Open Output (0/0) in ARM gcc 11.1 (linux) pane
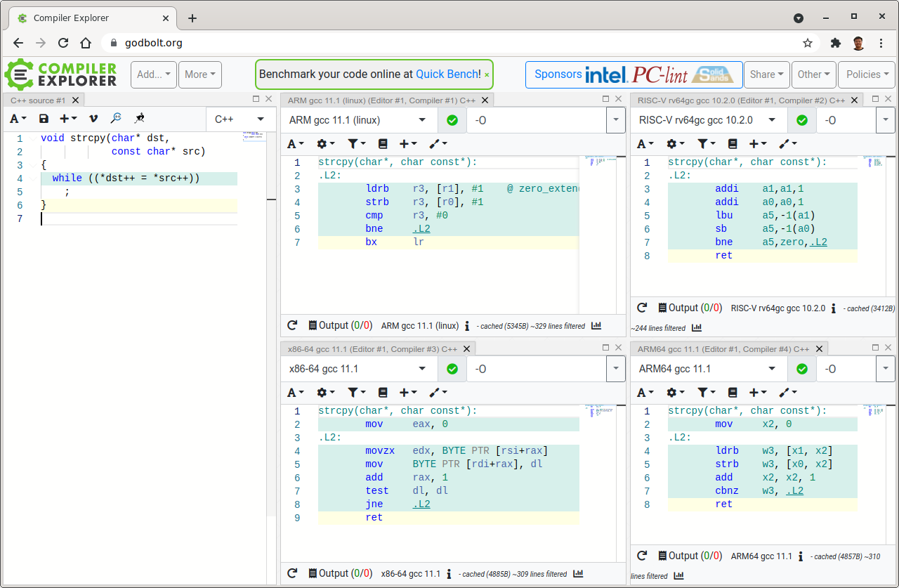Image resolution: width=899 pixels, height=588 pixels. pyautogui.click(x=341, y=325)
